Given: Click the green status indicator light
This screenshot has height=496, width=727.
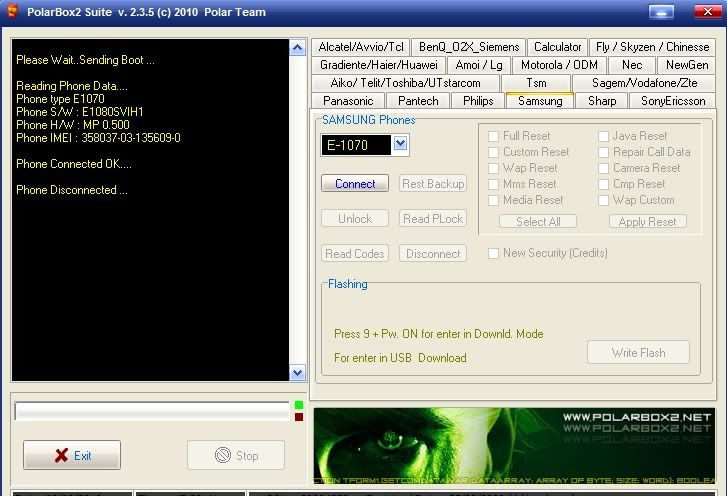Looking at the screenshot, I should coord(299,405).
